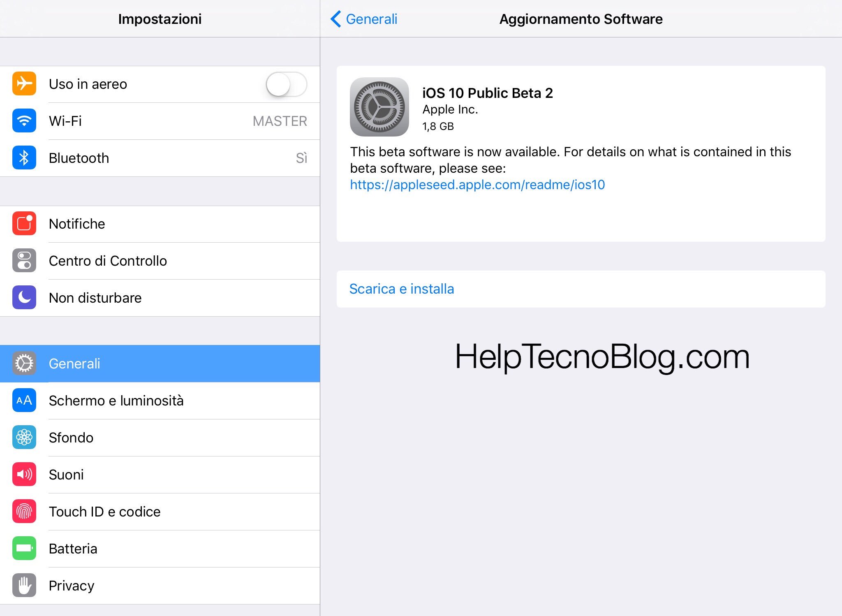Open Schermo e luminosità settings
Screen dimensions: 842x616
click(160, 401)
